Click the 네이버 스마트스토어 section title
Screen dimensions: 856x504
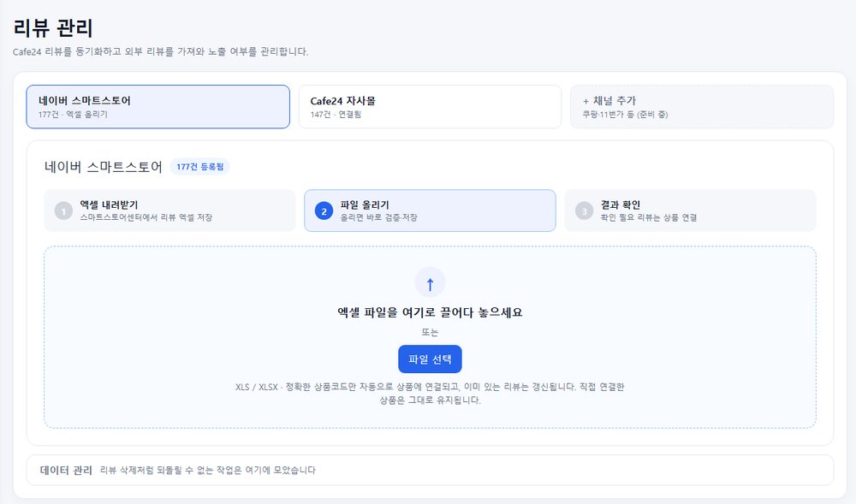pos(104,167)
